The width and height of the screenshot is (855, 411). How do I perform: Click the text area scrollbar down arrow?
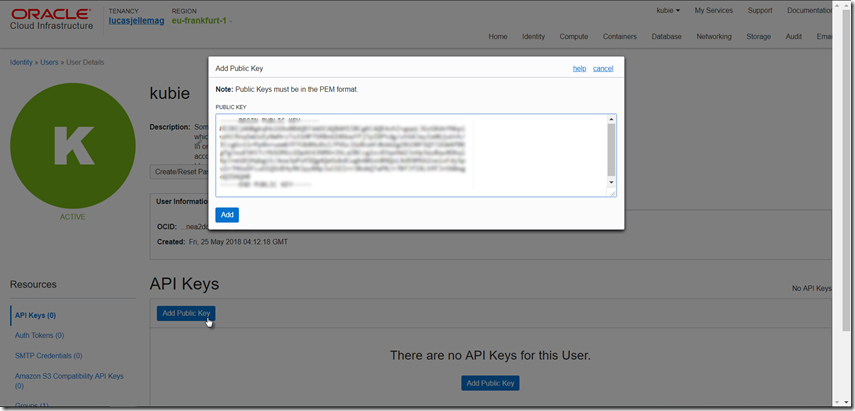(611, 182)
